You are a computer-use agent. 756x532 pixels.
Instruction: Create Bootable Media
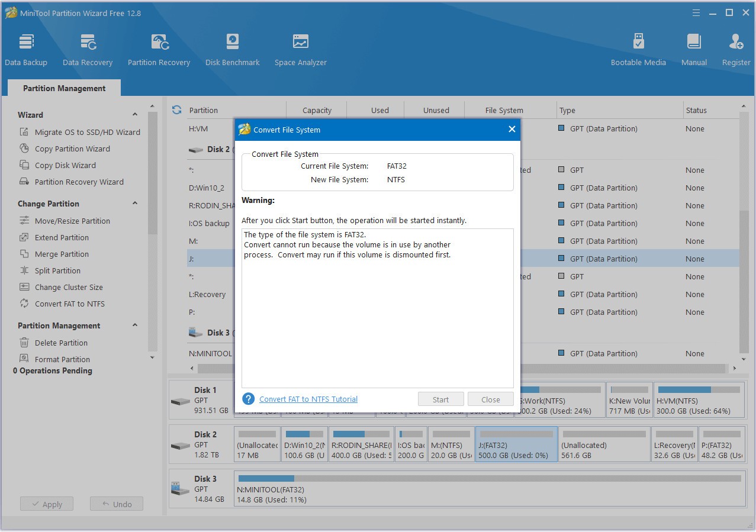pyautogui.click(x=638, y=47)
